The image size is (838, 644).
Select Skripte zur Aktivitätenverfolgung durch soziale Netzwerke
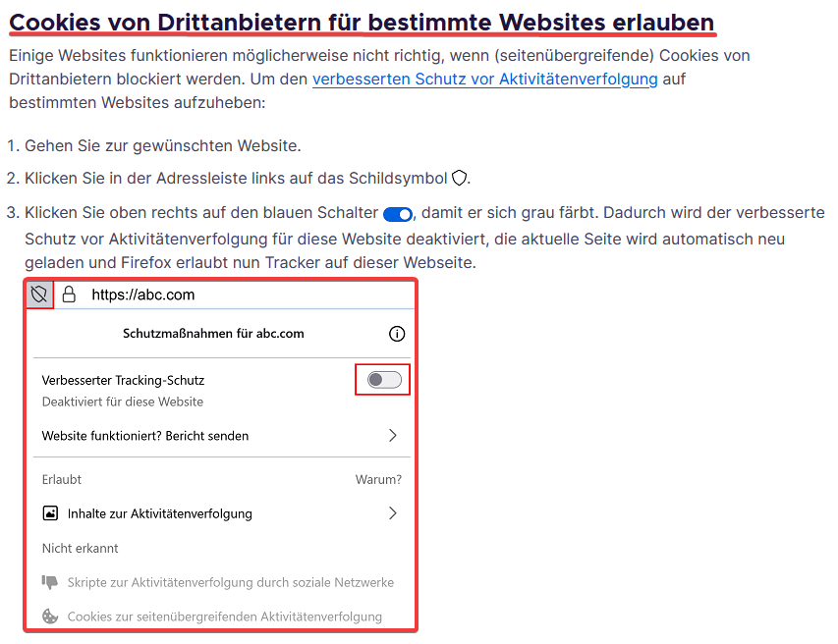pyautogui.click(x=230, y=582)
